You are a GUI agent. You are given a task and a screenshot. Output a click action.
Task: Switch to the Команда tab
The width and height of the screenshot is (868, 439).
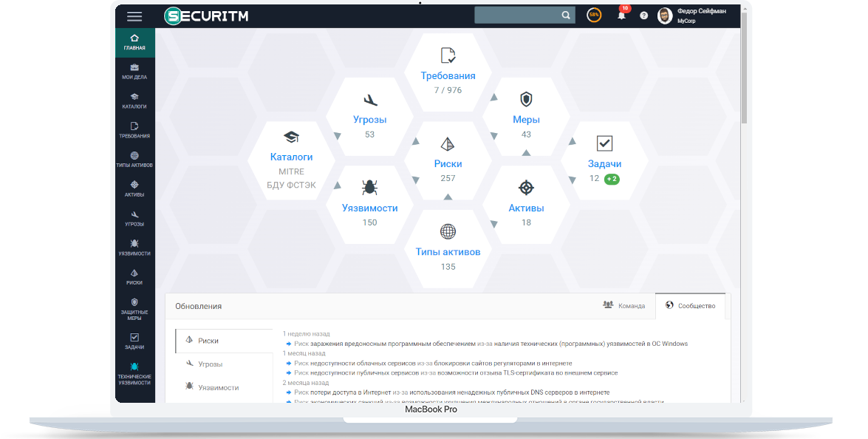coord(624,304)
